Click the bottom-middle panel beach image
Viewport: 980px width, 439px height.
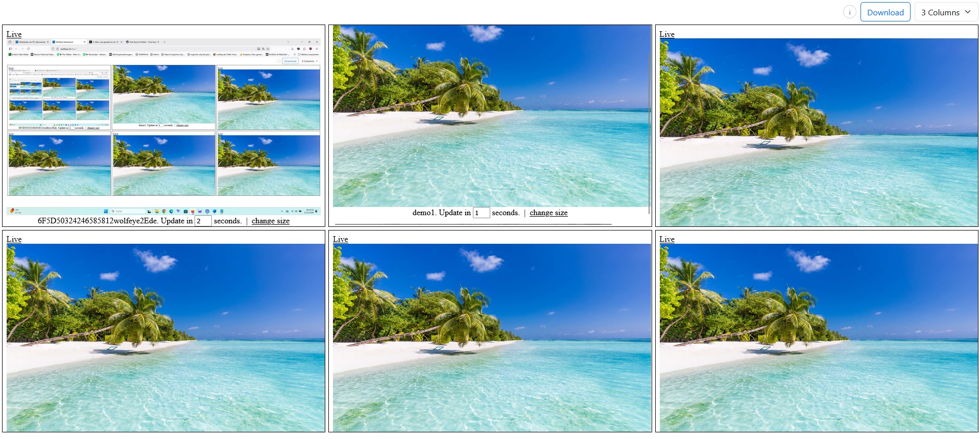click(492, 337)
